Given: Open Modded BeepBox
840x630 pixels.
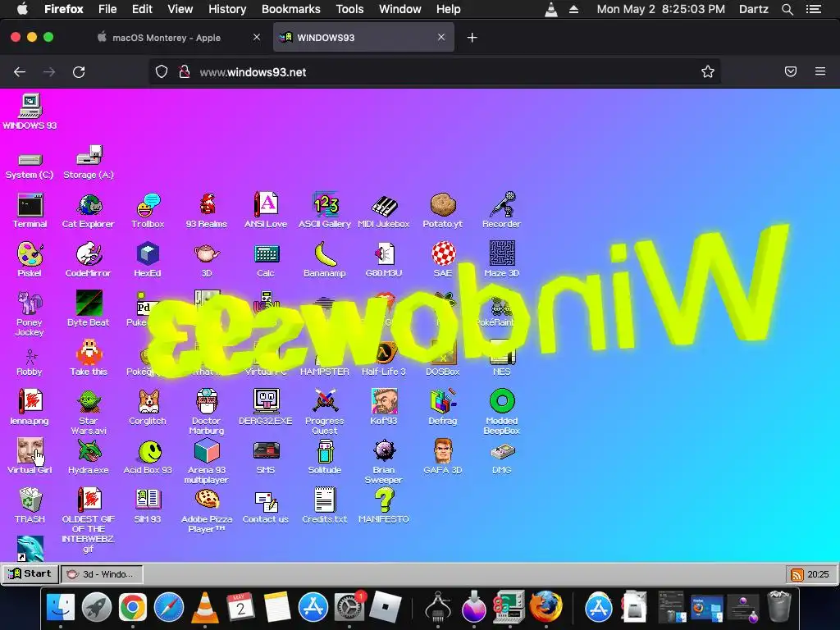Looking at the screenshot, I should click(x=501, y=402).
